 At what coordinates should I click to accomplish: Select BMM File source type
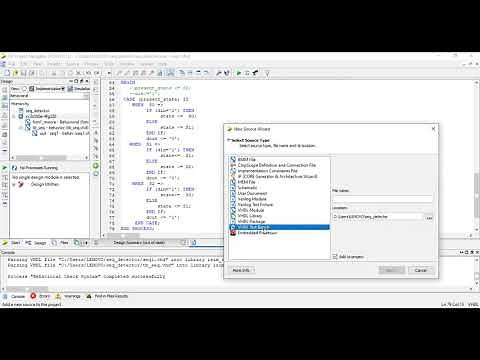(x=247, y=160)
